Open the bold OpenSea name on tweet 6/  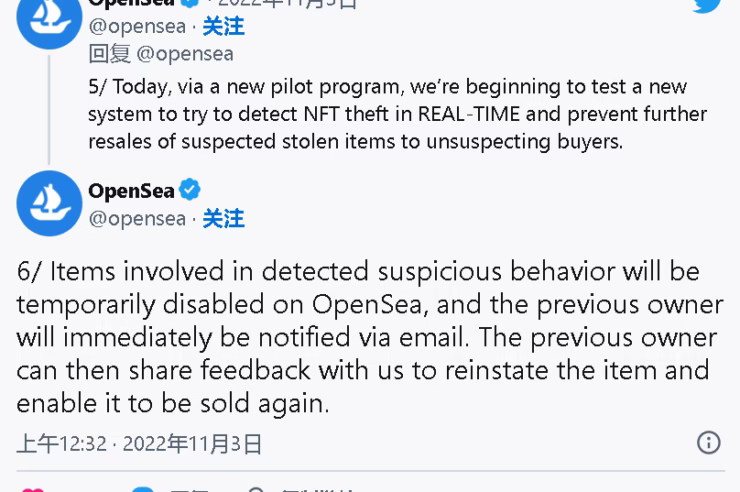[x=132, y=191]
